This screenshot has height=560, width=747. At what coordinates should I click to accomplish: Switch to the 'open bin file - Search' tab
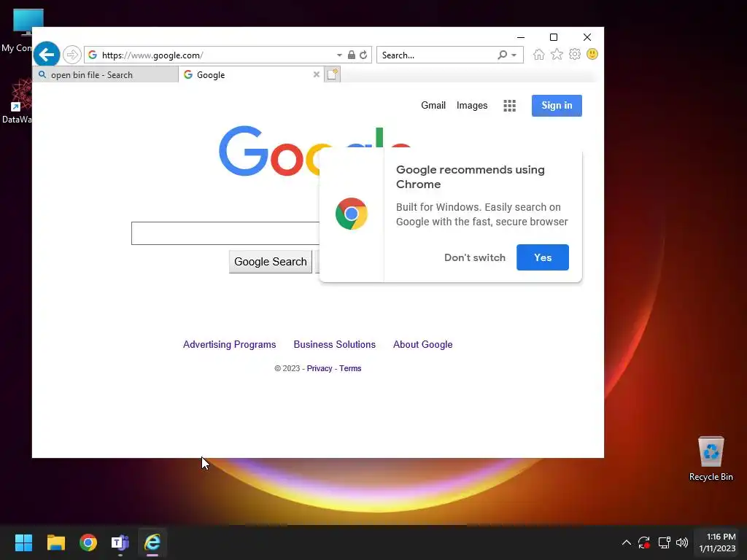pos(106,75)
